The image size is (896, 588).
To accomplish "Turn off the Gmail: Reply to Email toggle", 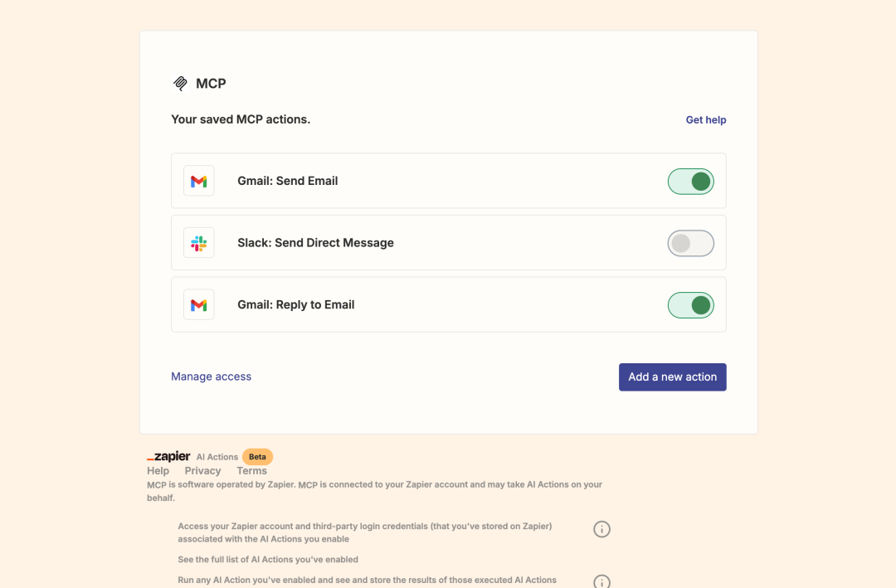I will point(690,305).
